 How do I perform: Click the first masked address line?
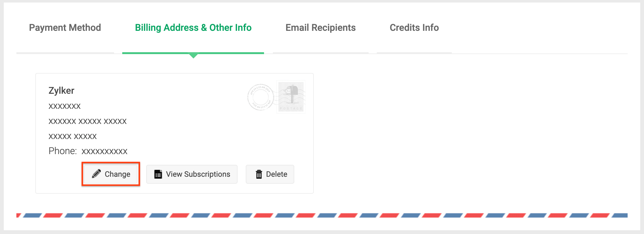65,106
